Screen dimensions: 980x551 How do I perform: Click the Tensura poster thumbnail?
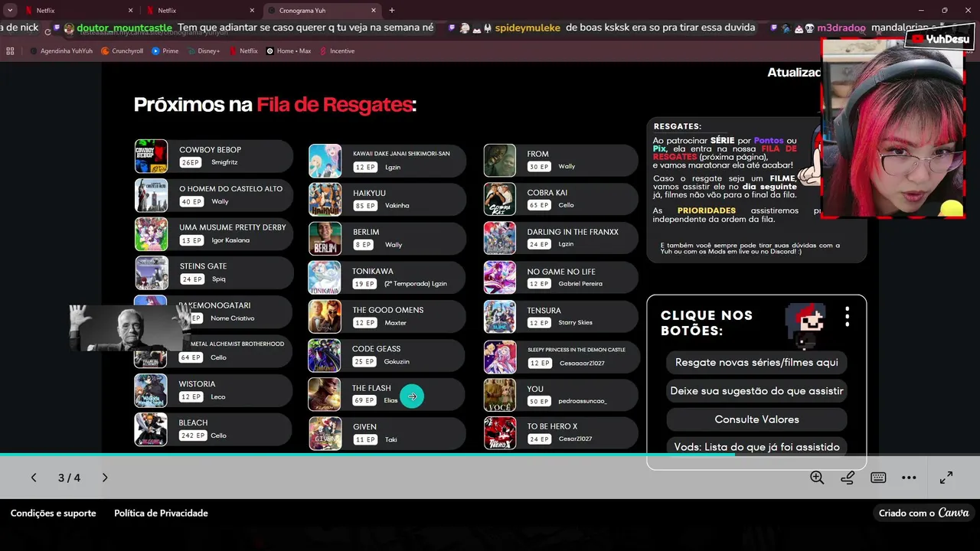pyautogui.click(x=500, y=317)
